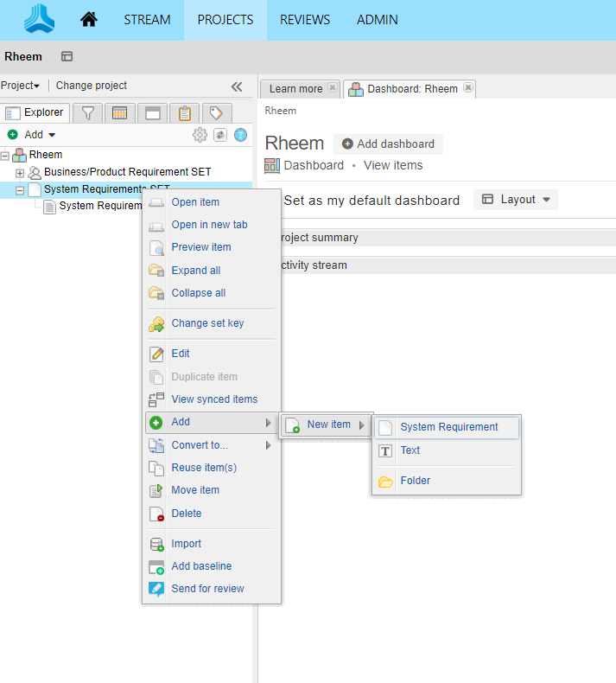Expand Business/Product Requirement SET node
This screenshot has height=683, width=616.
20,173
